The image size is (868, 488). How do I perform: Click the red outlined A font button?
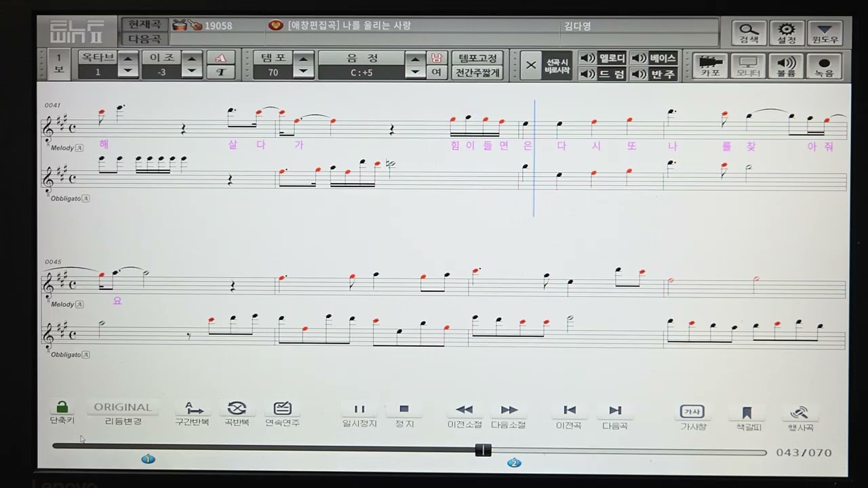tap(220, 58)
